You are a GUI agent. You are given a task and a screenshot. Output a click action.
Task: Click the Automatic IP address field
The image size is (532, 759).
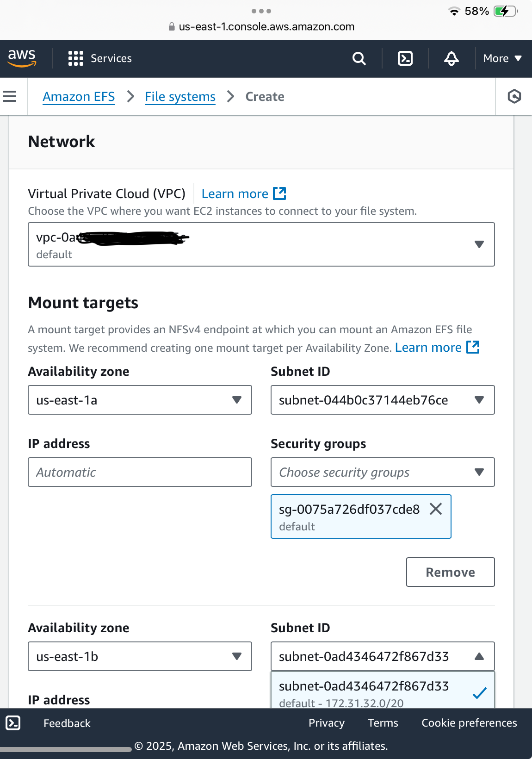140,472
